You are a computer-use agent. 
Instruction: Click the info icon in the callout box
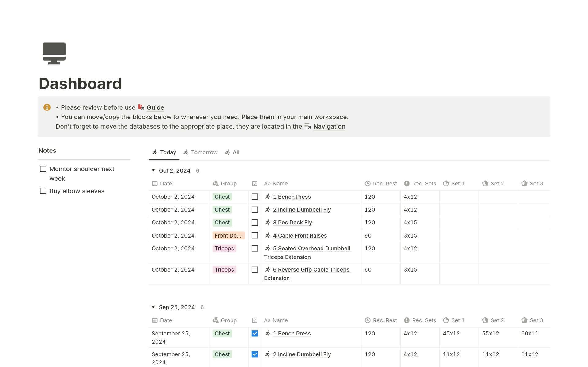47,107
